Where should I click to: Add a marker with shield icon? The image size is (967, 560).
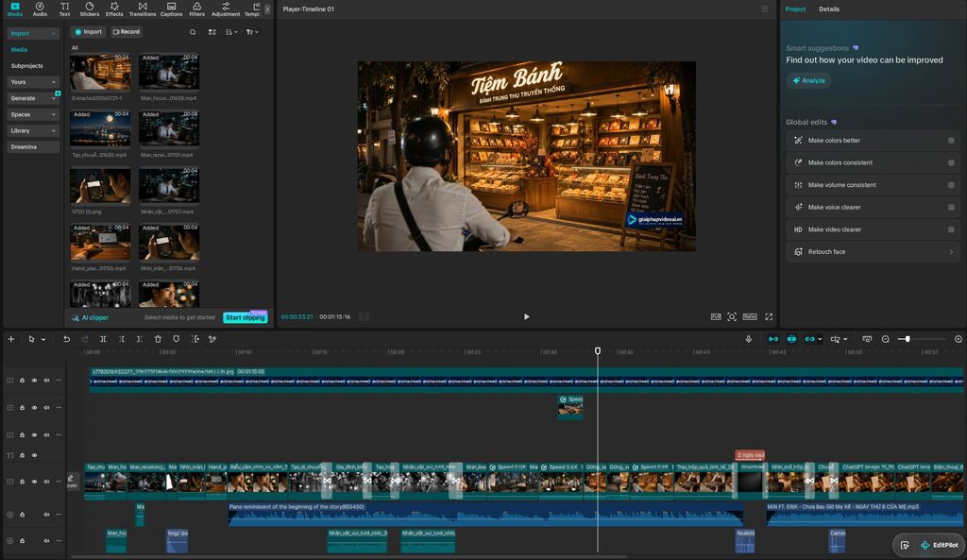177,339
